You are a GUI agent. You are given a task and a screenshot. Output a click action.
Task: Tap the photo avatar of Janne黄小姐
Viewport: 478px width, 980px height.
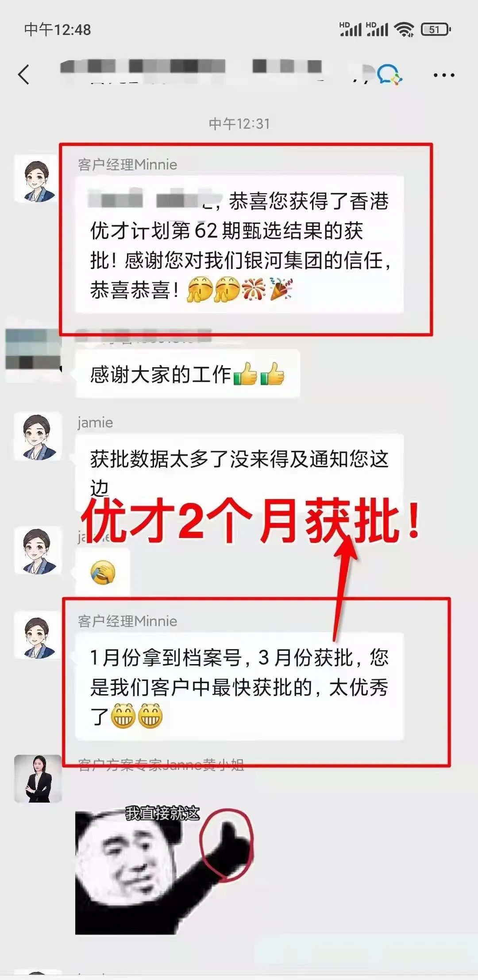coord(38,779)
